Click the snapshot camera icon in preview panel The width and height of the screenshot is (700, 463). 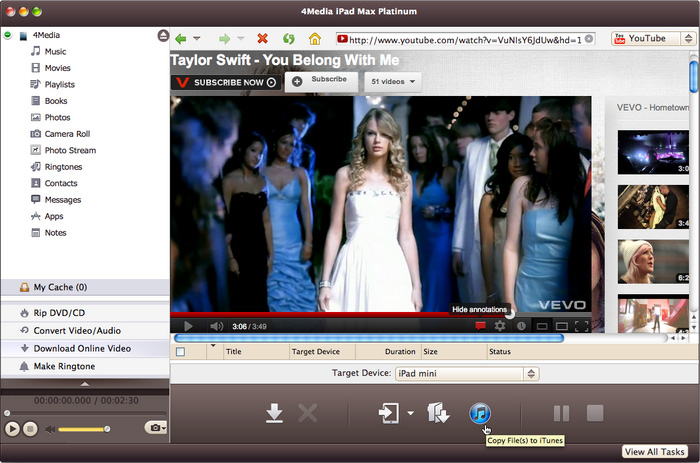(x=154, y=428)
